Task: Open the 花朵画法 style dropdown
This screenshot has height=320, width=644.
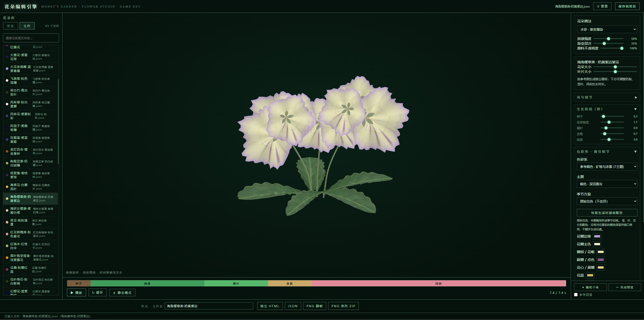Action: (x=607, y=29)
